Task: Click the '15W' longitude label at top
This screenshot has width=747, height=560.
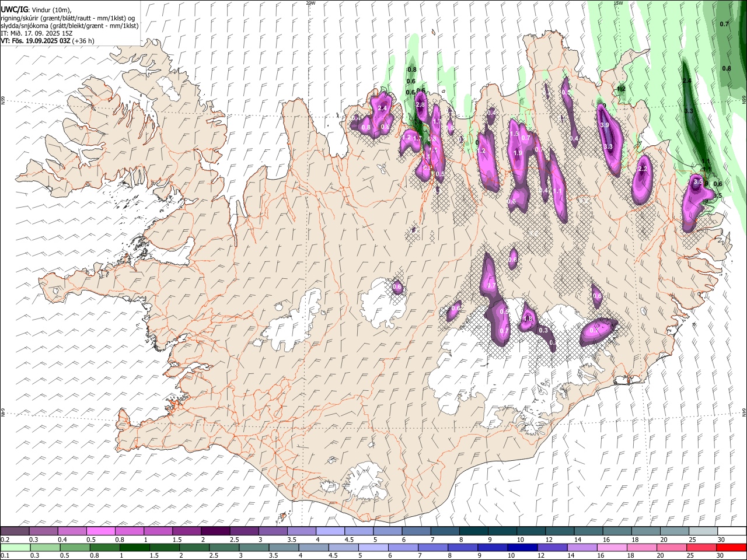Action: pos(618,3)
